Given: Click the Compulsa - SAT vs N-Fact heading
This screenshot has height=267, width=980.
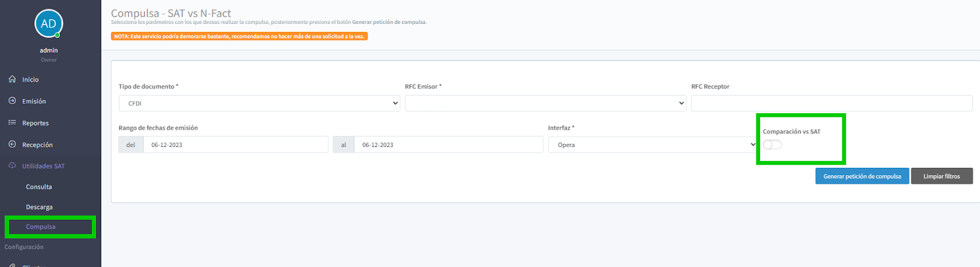Looking at the screenshot, I should click(x=171, y=13).
